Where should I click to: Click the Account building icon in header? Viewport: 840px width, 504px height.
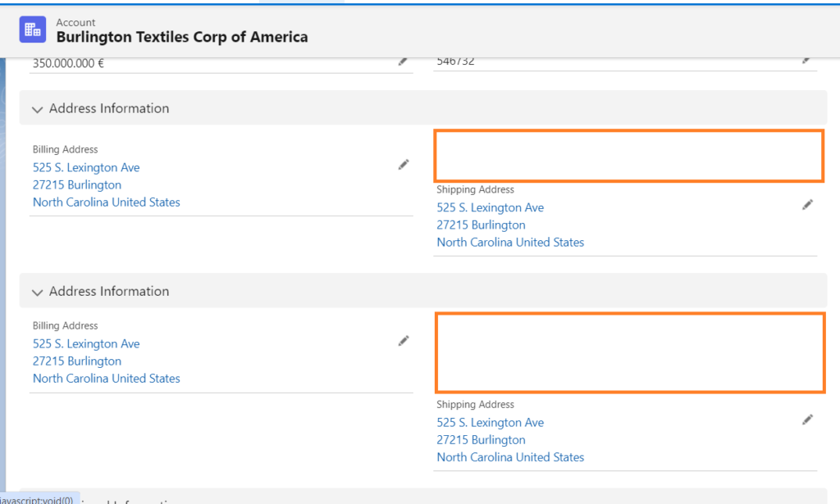point(33,30)
